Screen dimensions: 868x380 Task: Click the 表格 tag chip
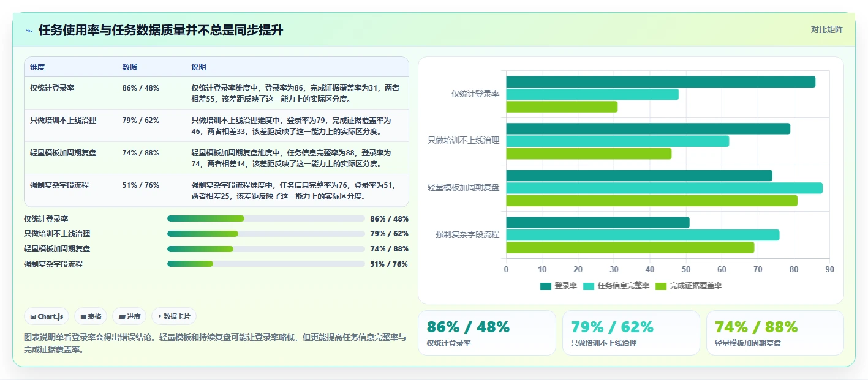click(91, 316)
